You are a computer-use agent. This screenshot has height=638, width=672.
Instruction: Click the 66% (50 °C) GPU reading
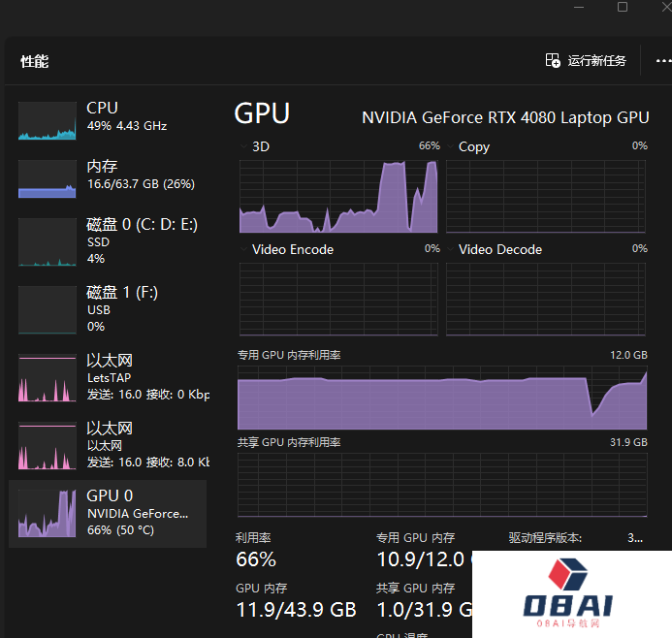[120, 530]
